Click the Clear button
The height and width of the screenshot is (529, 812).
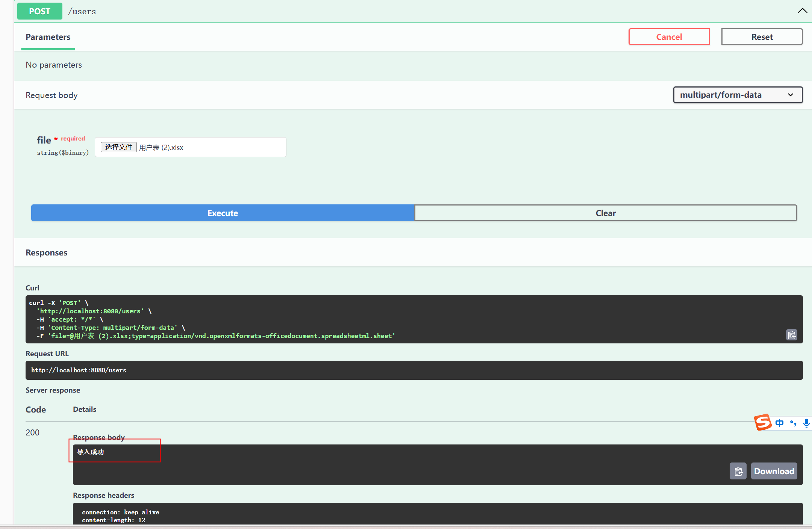[x=606, y=213]
